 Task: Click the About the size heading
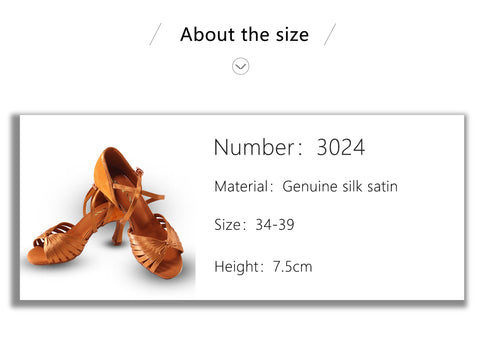[244, 35]
